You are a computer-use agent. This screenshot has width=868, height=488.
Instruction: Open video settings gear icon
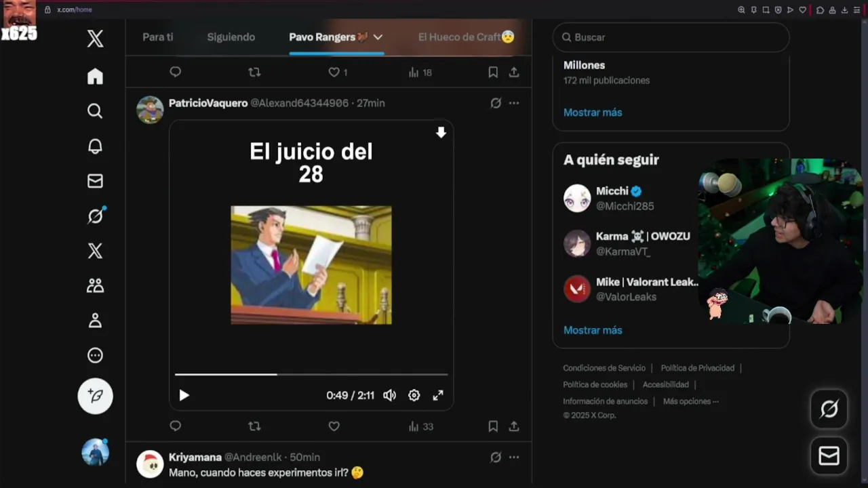pos(414,395)
